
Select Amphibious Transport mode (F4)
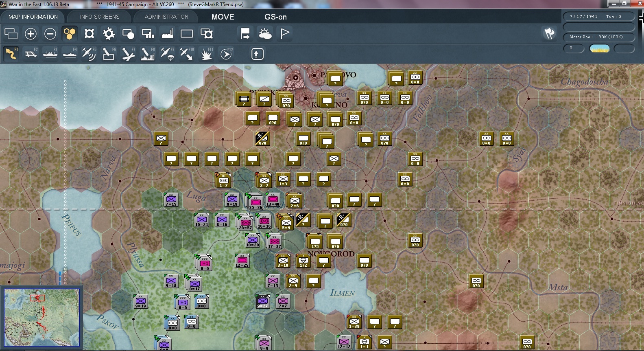coord(70,54)
